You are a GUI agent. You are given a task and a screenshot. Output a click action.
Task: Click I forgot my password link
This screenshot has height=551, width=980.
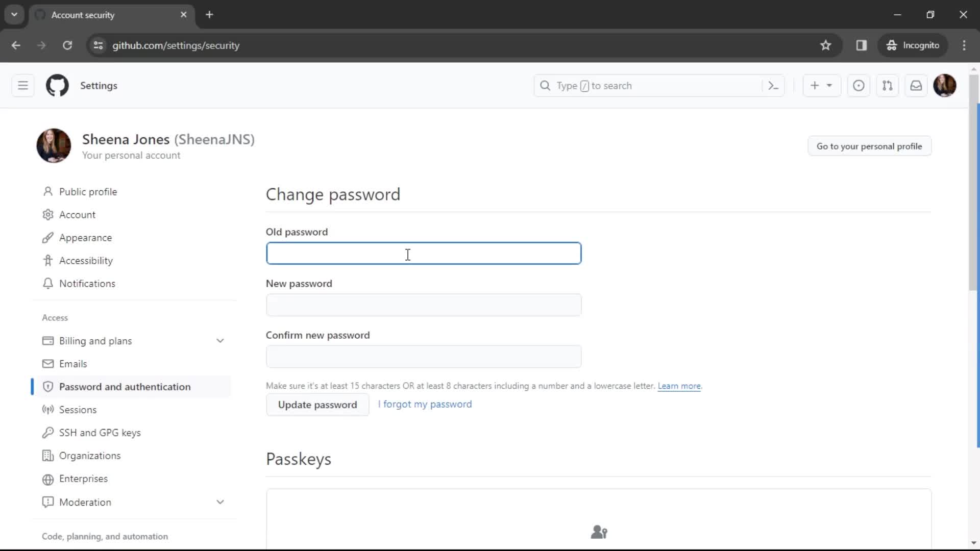point(426,404)
